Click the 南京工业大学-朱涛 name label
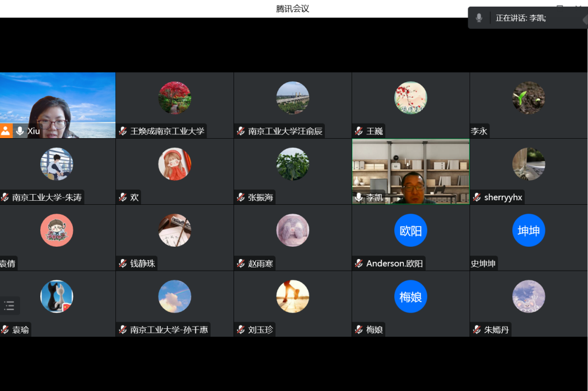588x391 pixels. pos(47,197)
